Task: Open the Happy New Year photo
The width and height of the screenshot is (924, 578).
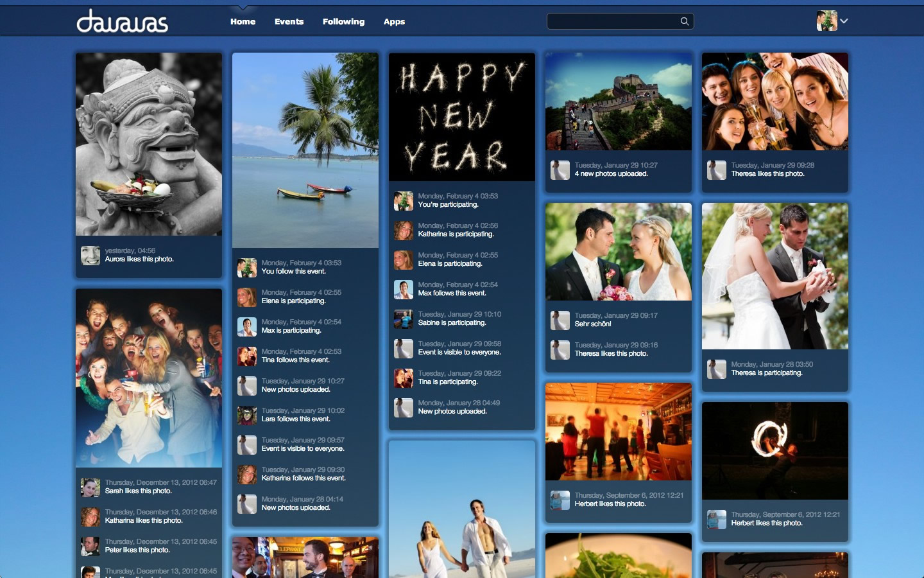Action: [x=462, y=117]
